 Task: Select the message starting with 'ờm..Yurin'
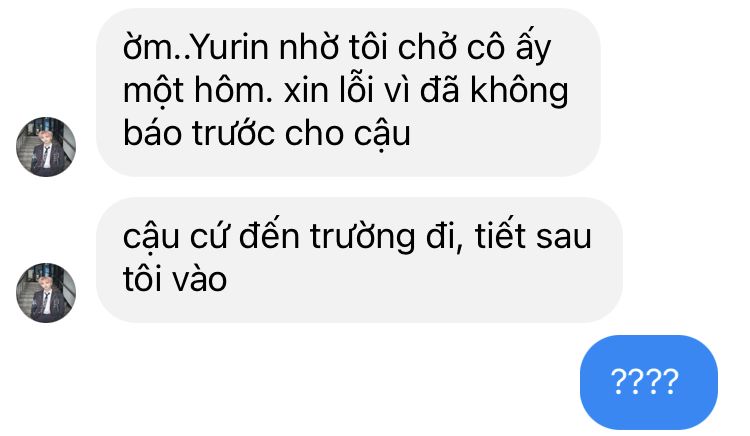(348, 92)
